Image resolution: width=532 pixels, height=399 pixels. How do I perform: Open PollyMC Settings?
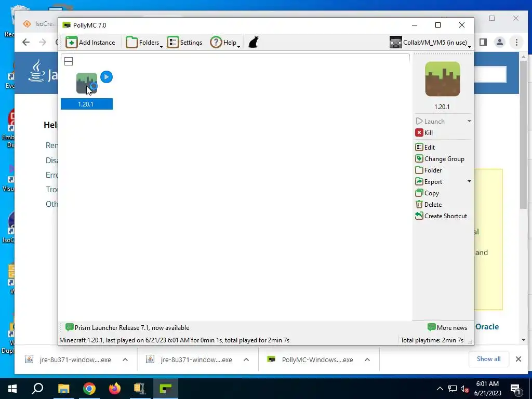[184, 43]
